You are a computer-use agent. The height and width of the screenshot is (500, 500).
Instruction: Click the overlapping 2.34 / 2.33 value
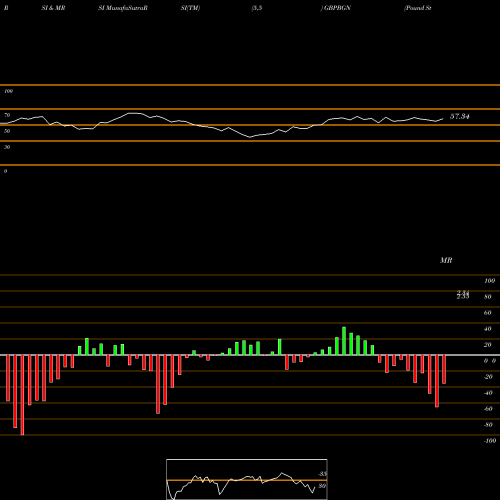(x=463, y=295)
